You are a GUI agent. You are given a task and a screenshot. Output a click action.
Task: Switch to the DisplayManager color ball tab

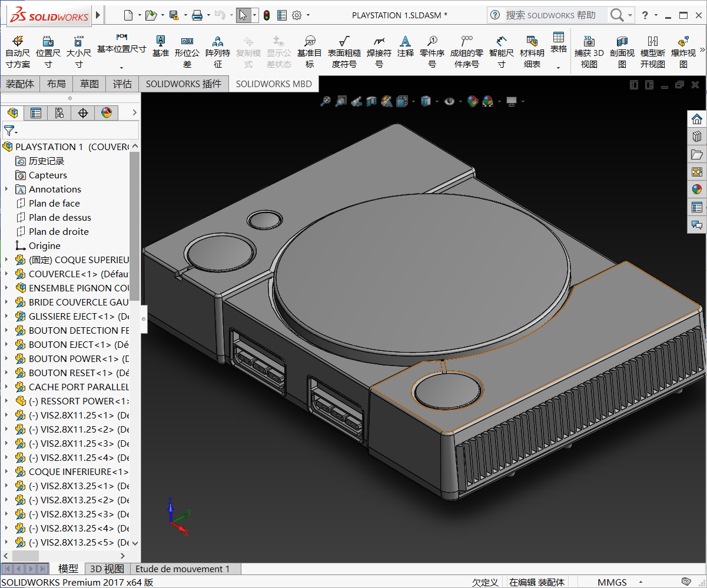click(107, 112)
